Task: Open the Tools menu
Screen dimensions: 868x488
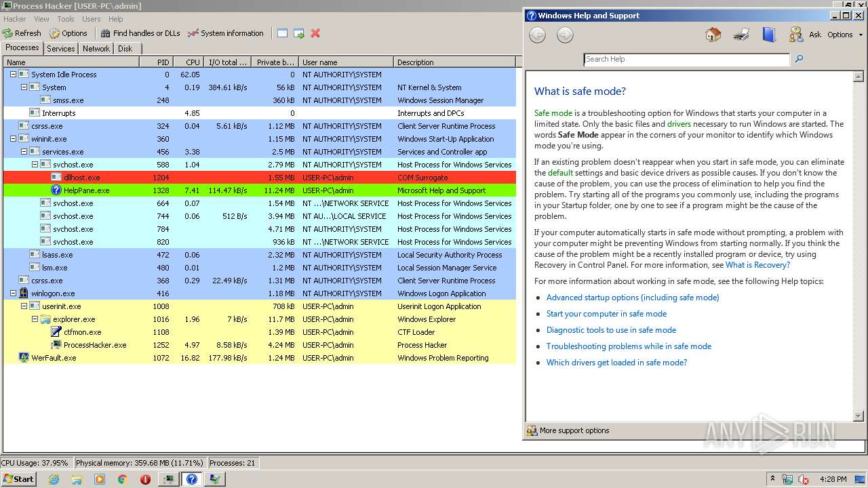Action: (x=66, y=19)
